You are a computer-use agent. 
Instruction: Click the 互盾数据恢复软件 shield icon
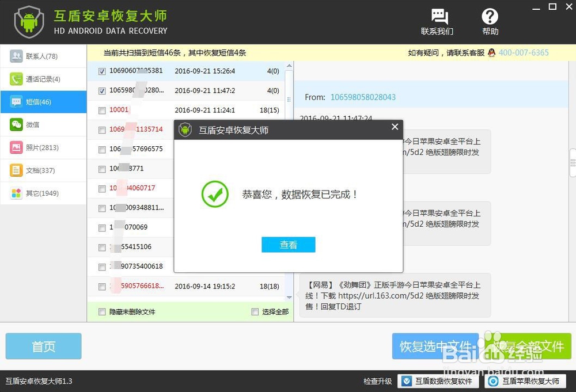tap(407, 382)
